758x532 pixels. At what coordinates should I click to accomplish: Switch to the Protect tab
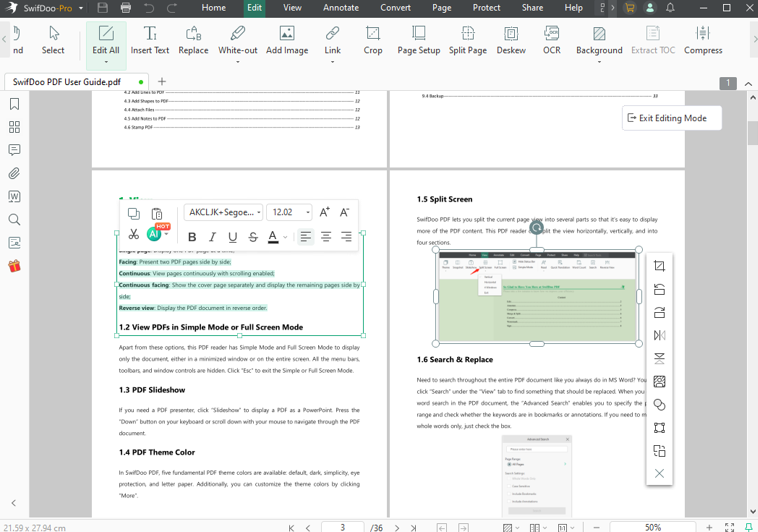(x=486, y=8)
